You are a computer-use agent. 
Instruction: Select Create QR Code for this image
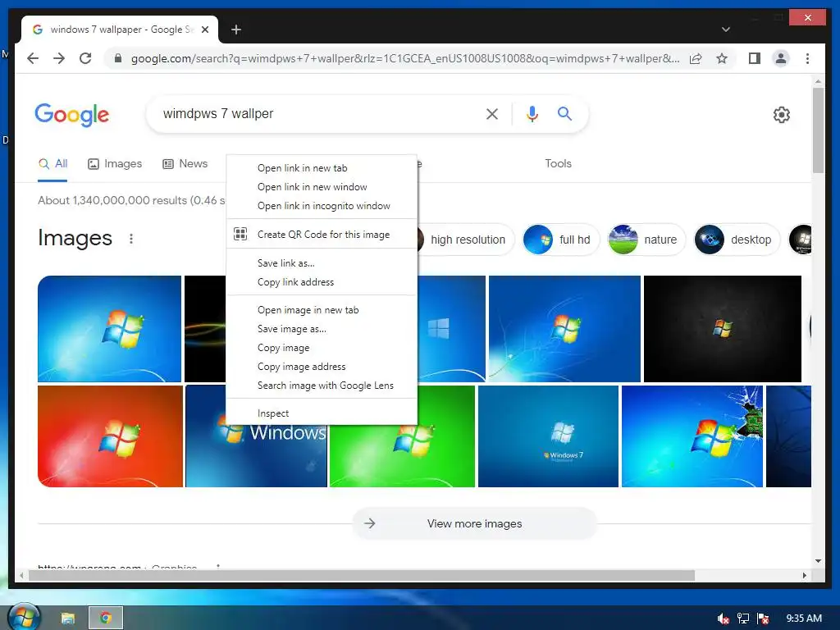pyautogui.click(x=322, y=235)
